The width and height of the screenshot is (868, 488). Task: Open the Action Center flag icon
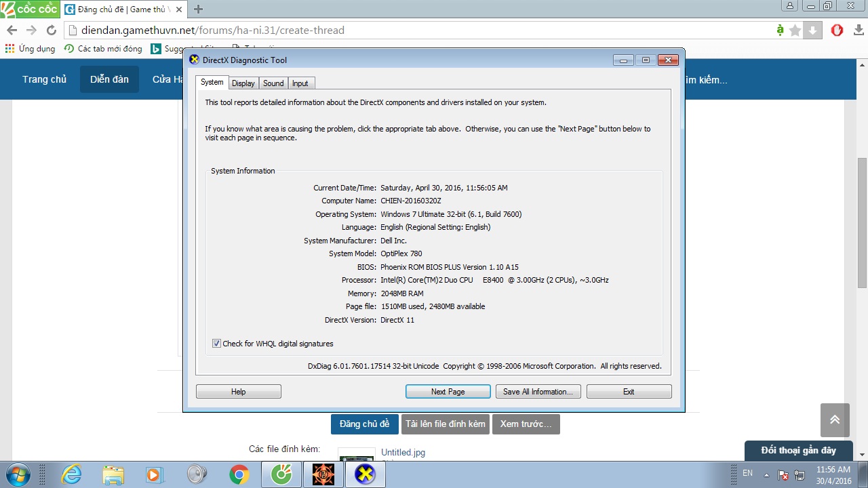pyautogui.click(x=783, y=474)
